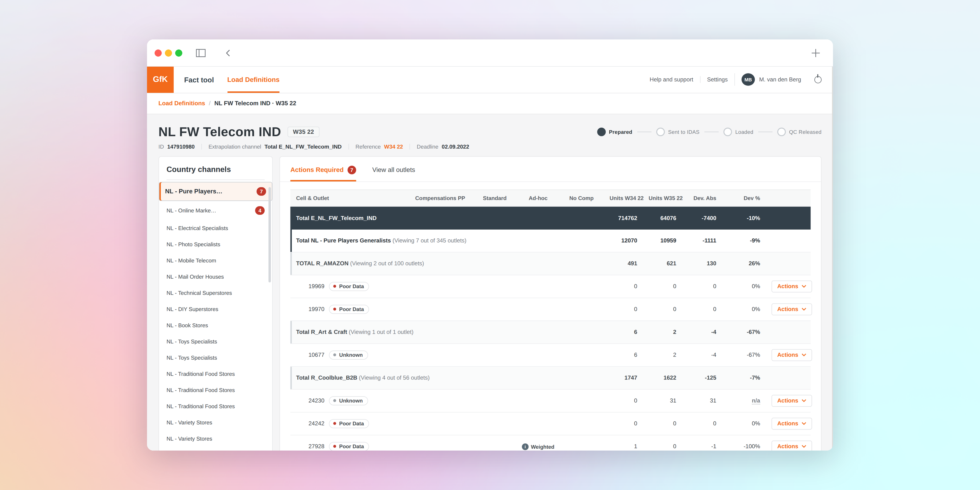This screenshot has height=490, width=980.
Task: Switch to the Load Definitions tab
Action: [x=253, y=80]
